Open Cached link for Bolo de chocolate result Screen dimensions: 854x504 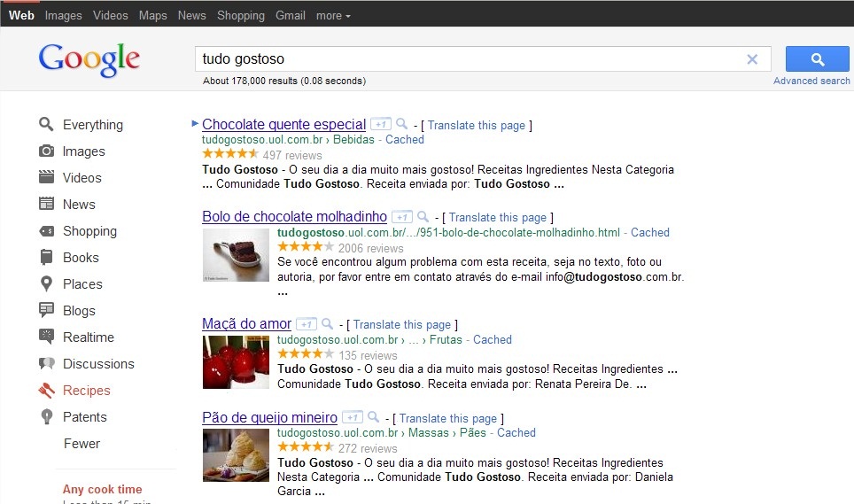[x=650, y=232]
